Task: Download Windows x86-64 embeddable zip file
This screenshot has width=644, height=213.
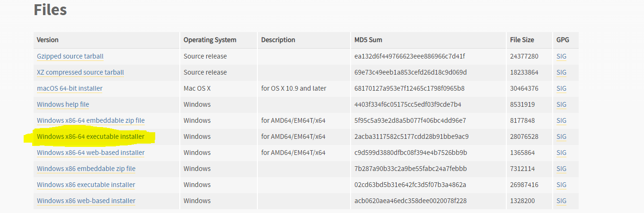Action: tap(91, 120)
